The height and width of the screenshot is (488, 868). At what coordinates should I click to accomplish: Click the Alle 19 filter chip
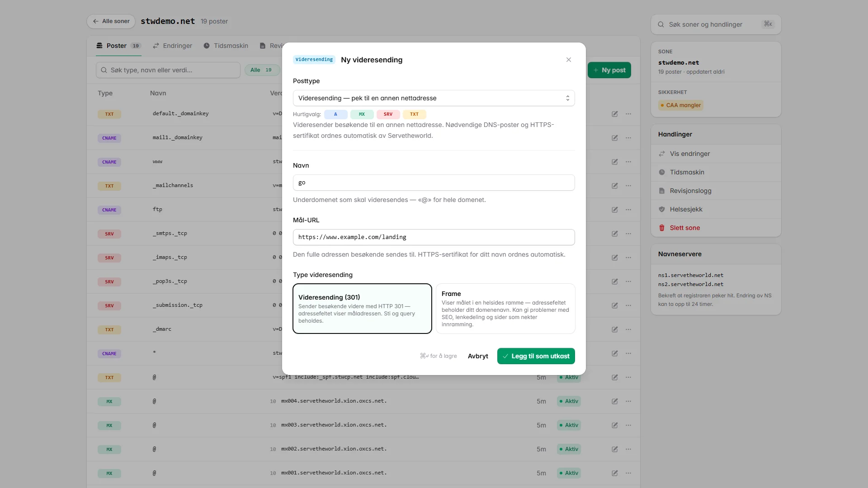pyautogui.click(x=262, y=70)
